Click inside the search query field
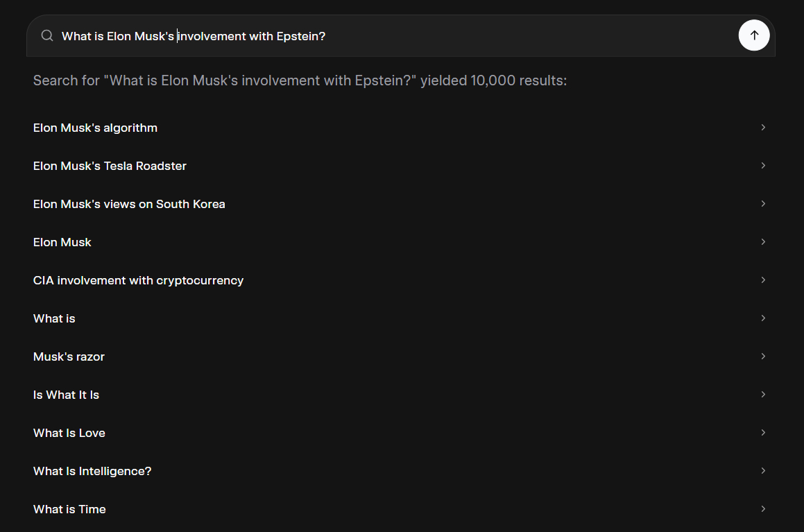This screenshot has height=532, width=804. point(388,36)
